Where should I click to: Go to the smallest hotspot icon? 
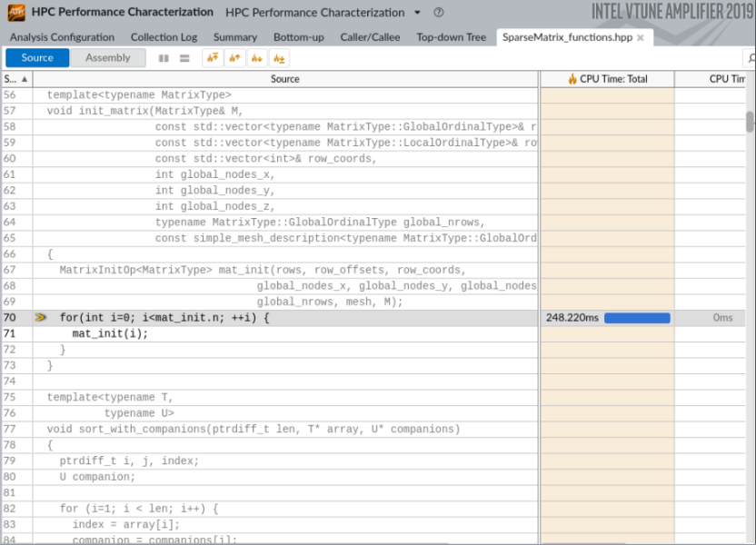(x=279, y=58)
